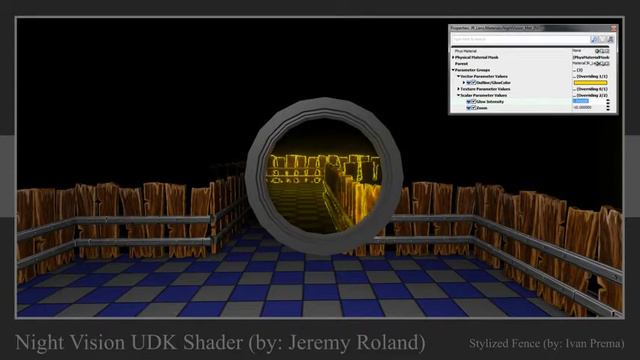640x360 pixels.
Task: Expand the Physical Material Mask row
Action: tap(453, 58)
